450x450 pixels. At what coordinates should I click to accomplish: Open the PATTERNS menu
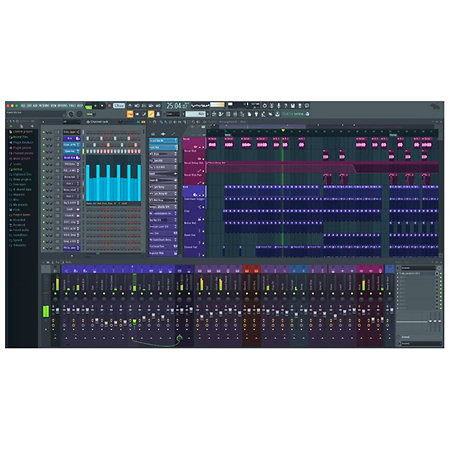(x=44, y=106)
